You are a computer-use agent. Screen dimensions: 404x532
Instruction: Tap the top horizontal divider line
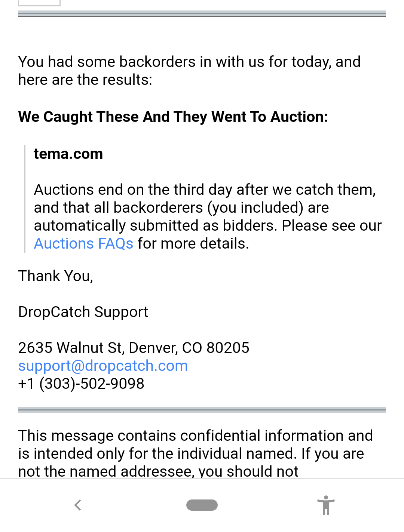tap(202, 14)
